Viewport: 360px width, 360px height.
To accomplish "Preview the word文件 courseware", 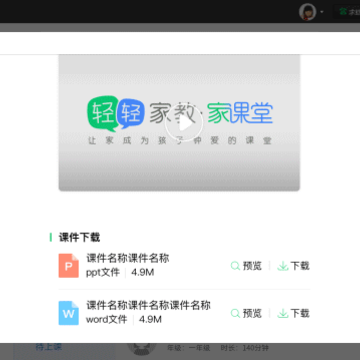I will click(246, 313).
